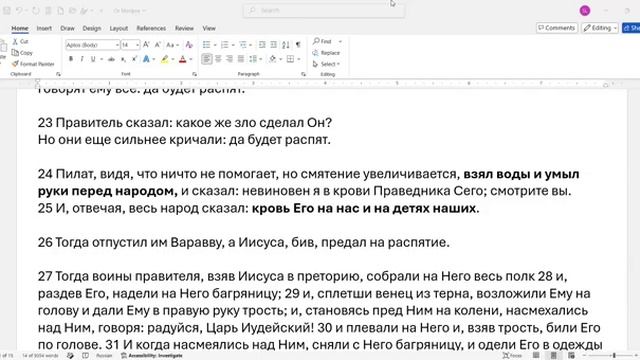
Task: Toggle Bold formatting
Action: [71, 59]
